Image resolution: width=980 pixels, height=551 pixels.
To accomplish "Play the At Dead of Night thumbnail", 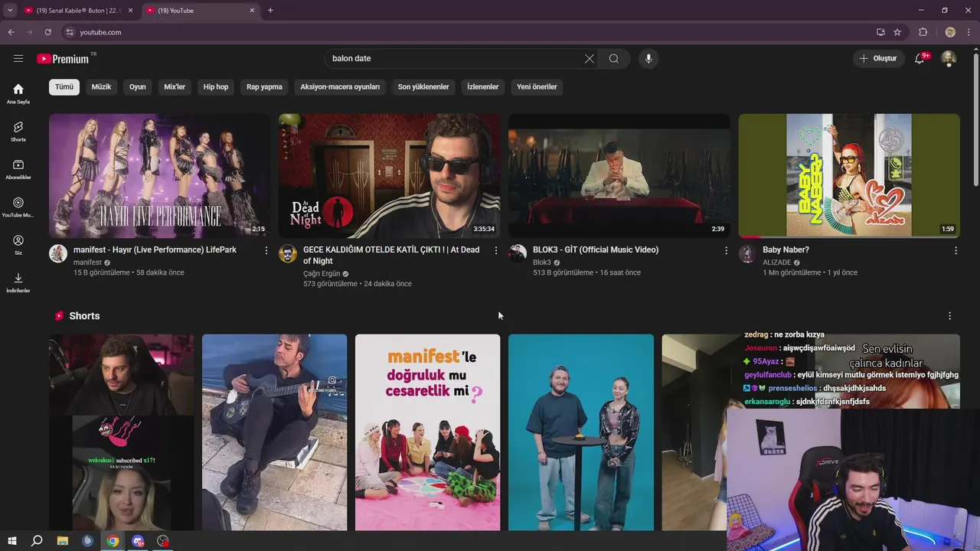I will point(389,176).
